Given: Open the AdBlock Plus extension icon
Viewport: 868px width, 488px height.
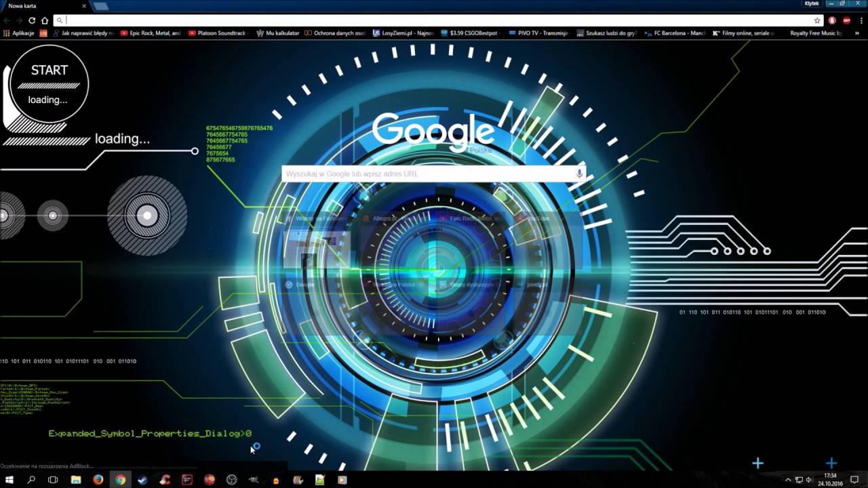Looking at the screenshot, I should (846, 20).
